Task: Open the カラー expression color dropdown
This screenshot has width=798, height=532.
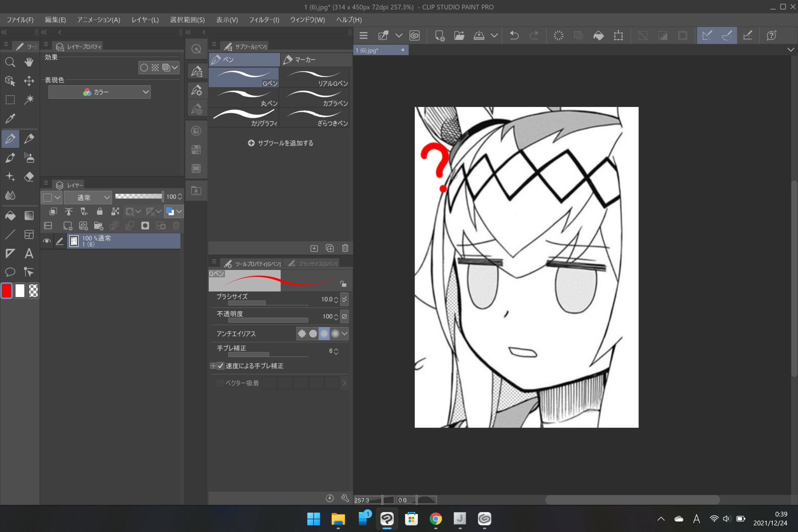Action: (99, 92)
